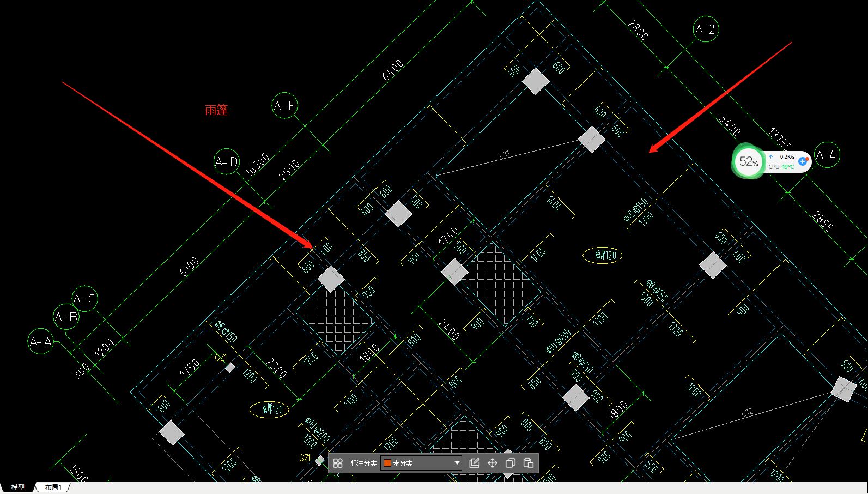
Task: Click the orange 未分类 color swatch
Action: [x=387, y=463]
